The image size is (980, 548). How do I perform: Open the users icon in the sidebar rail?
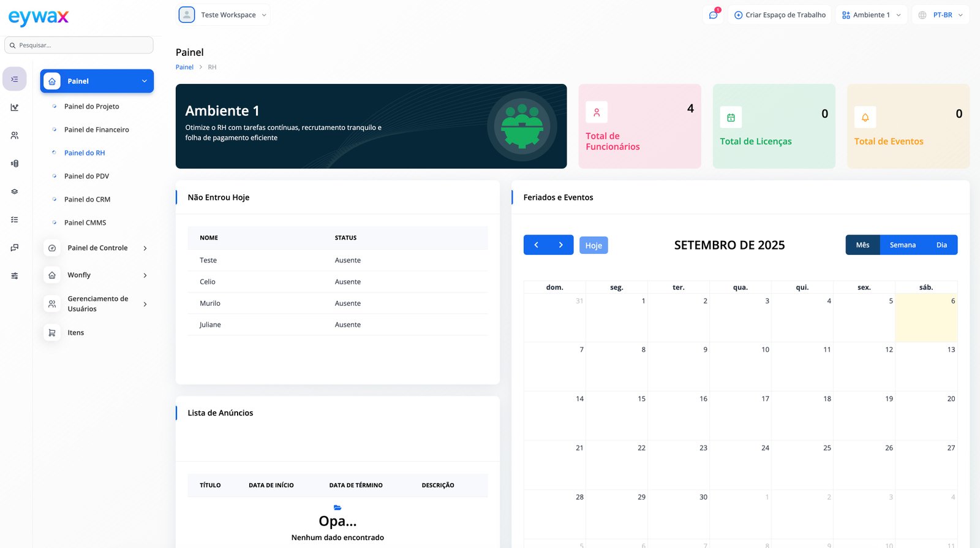[x=15, y=135]
